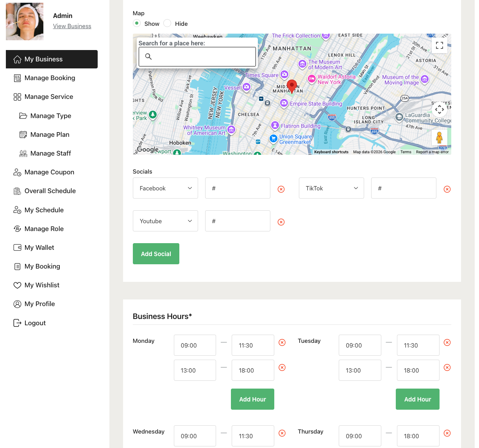Open My Wallet page
The image size is (479, 448).
52,247
